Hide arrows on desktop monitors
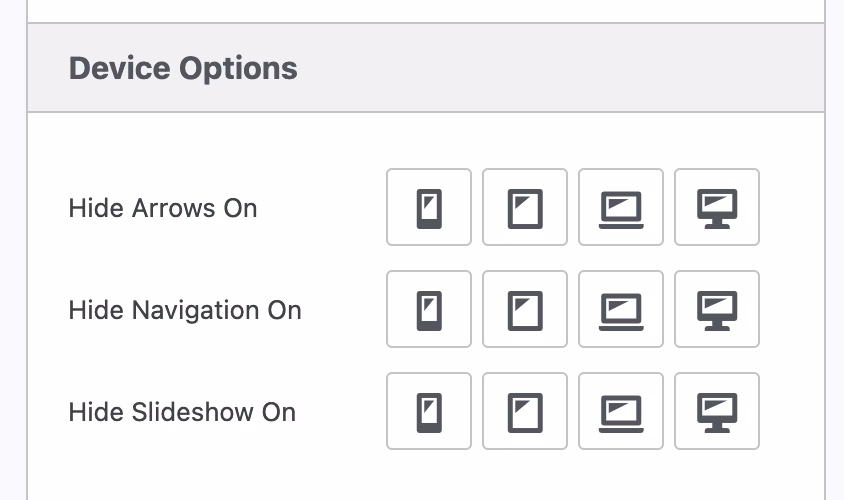844x500 pixels. pyautogui.click(x=717, y=207)
